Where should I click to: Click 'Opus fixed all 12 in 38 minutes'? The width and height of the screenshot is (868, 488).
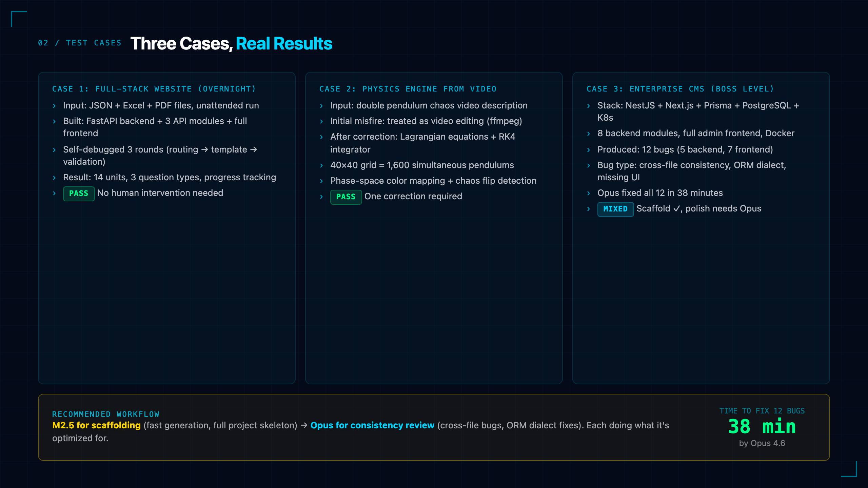(660, 193)
